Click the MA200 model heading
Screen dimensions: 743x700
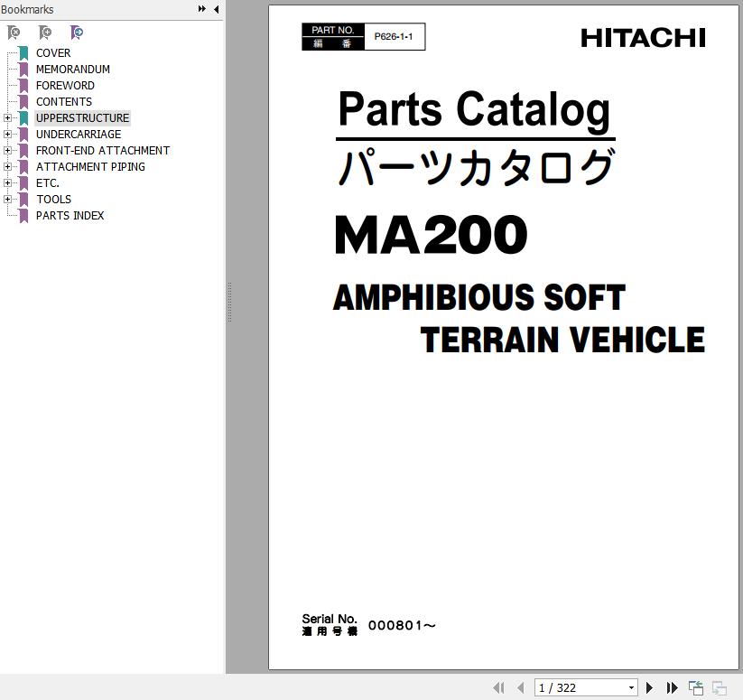[x=431, y=235]
